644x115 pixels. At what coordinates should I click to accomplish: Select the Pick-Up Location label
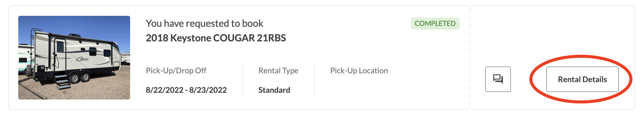click(x=359, y=71)
